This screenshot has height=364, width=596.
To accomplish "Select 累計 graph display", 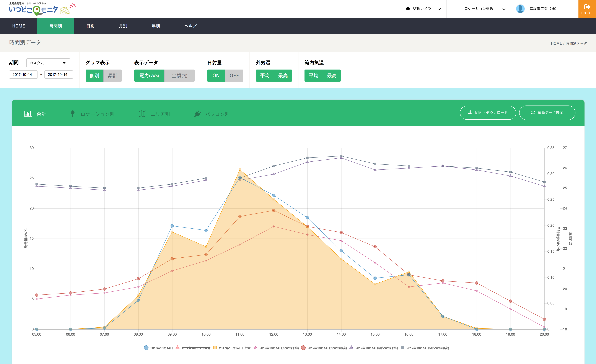I will pos(113,75).
